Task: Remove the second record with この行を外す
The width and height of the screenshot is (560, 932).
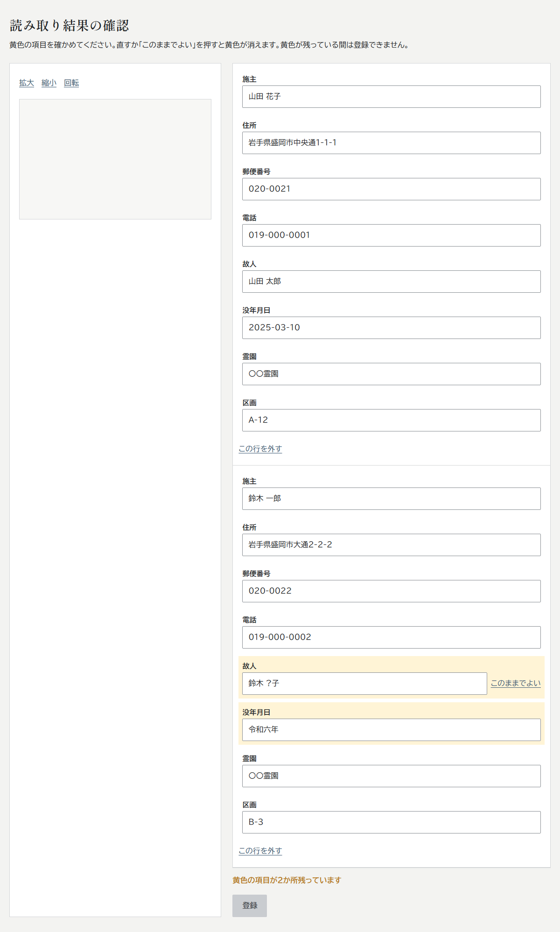Action: click(260, 851)
